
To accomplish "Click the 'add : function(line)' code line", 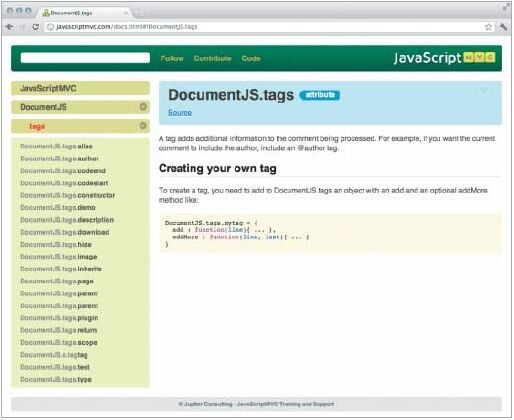I will pyautogui.click(x=224, y=230).
